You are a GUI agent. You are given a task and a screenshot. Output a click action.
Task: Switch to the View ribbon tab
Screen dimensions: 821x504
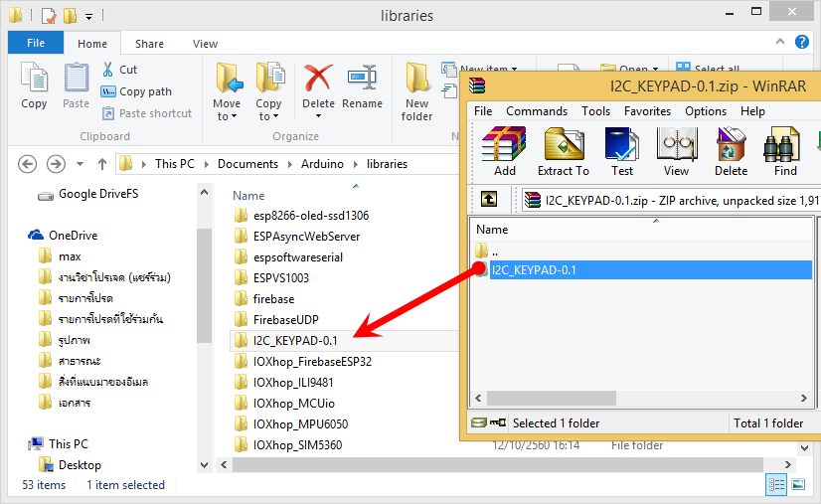[x=205, y=44]
